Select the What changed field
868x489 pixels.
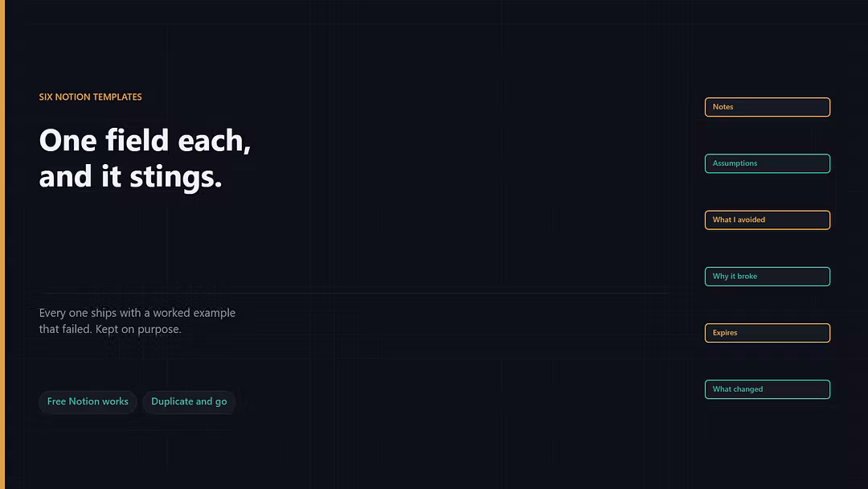click(768, 389)
